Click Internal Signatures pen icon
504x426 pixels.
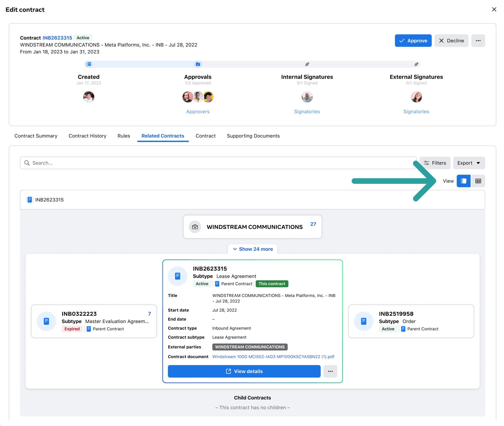[307, 64]
